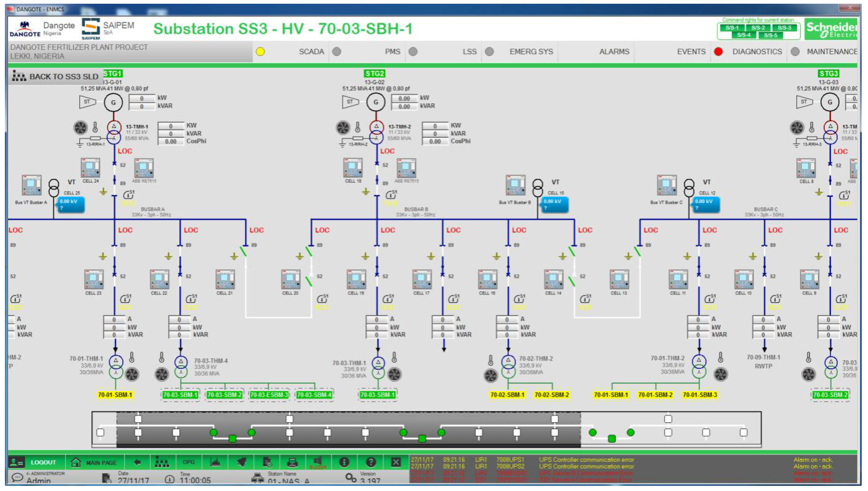Open the ALARMS menu tab
This screenshot has width=868, height=491.
[x=614, y=52]
